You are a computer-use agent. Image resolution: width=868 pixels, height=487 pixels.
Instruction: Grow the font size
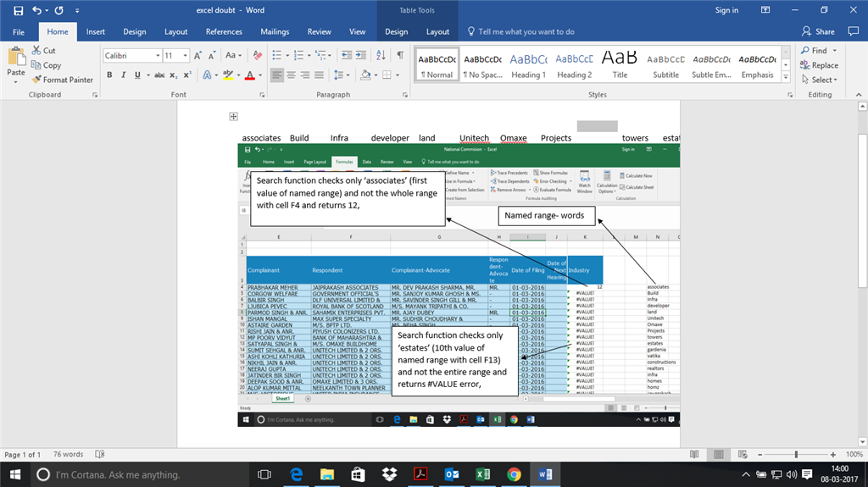point(198,55)
